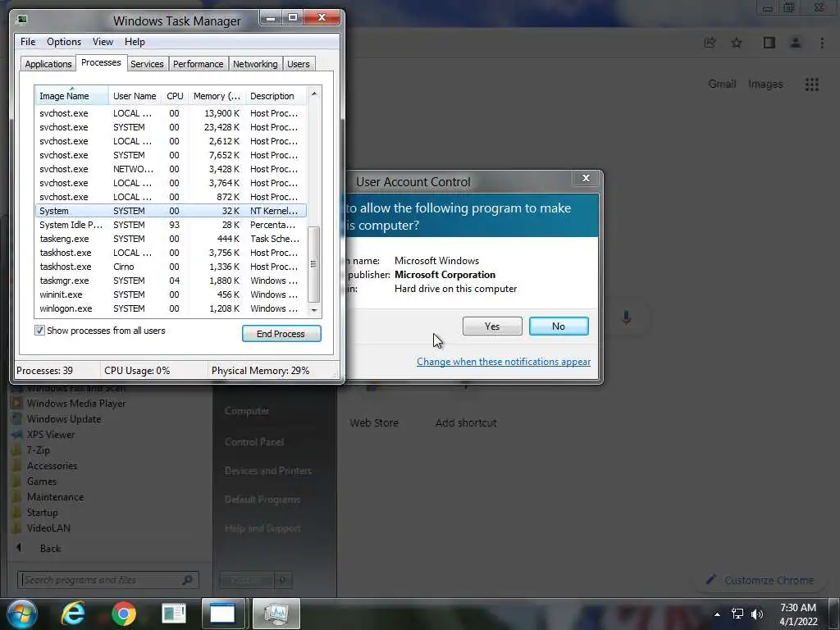The height and width of the screenshot is (630, 840).
Task: Click the Task Manager taskbar icon
Action: click(276, 614)
